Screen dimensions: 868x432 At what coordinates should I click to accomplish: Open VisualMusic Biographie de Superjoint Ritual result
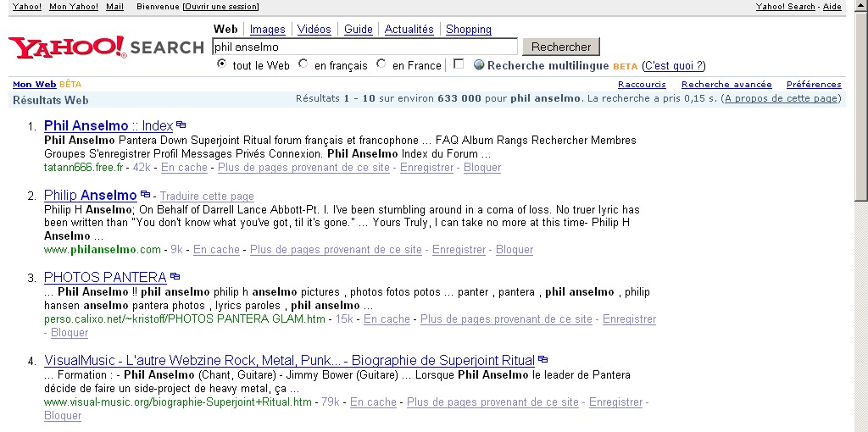pyautogui.click(x=290, y=361)
